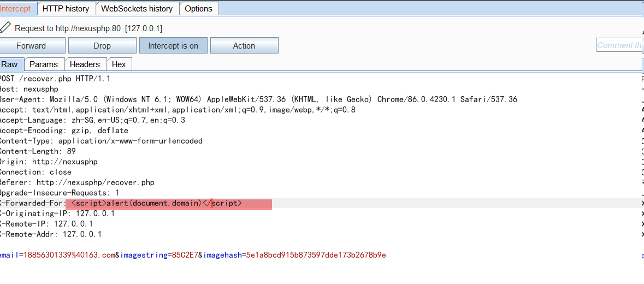Switch to the Intercept tab
This screenshot has width=644, height=284.
[15, 9]
